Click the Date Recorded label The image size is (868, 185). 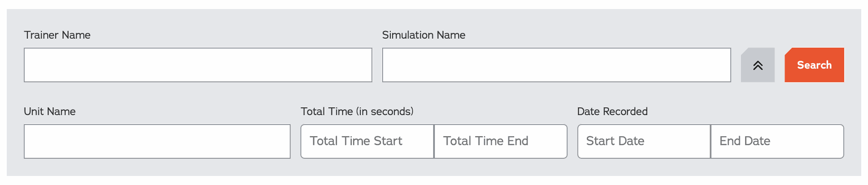[612, 112]
